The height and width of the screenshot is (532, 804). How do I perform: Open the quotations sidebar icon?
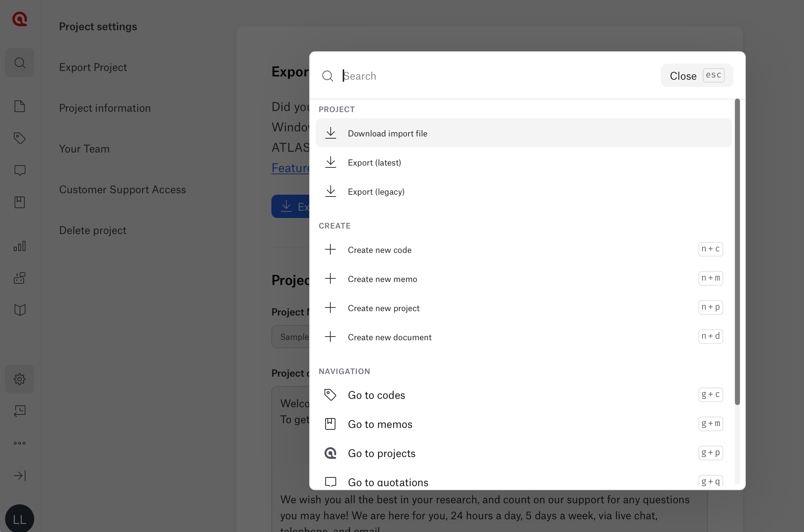click(20, 170)
